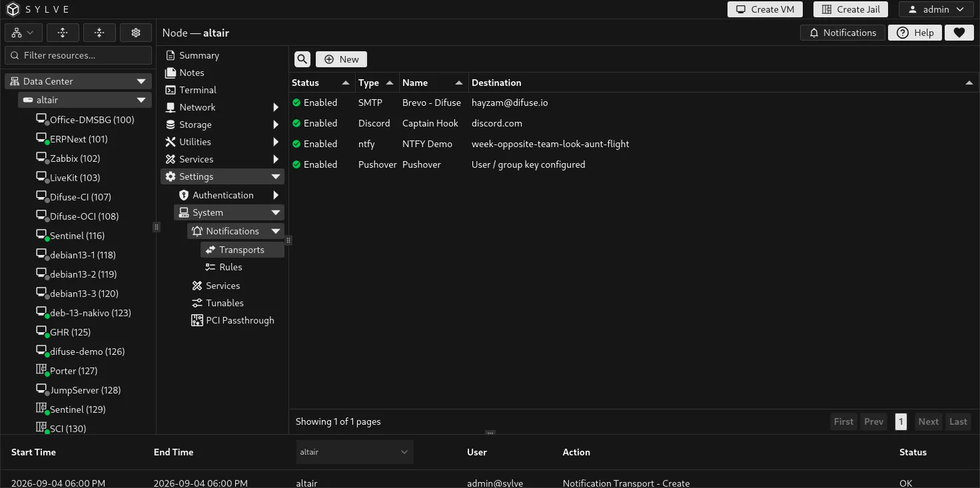Sort table by Name column
The image size is (980, 488).
tap(433, 83)
